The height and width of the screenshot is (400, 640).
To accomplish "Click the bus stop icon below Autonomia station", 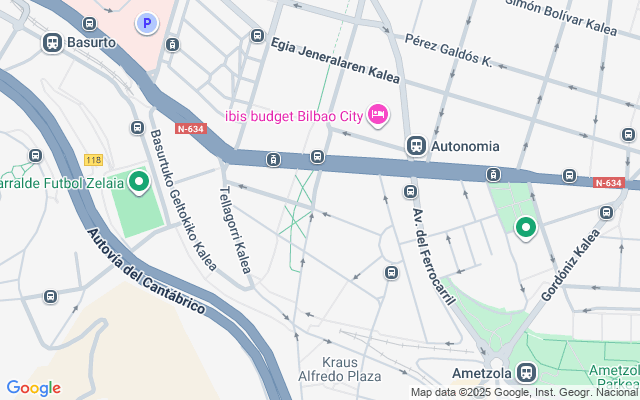I will (410, 191).
